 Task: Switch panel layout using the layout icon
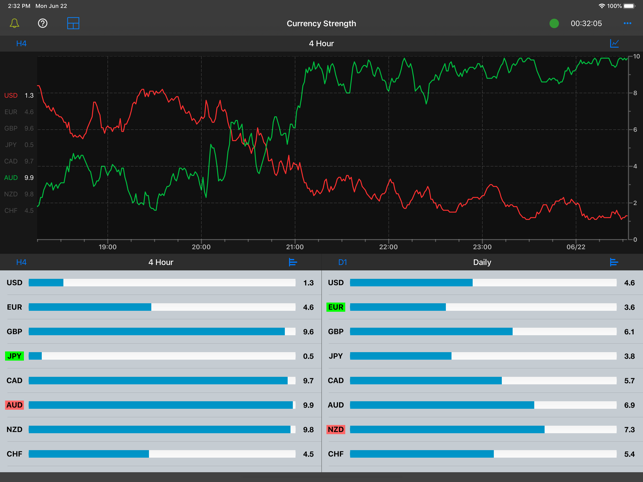pyautogui.click(x=73, y=23)
